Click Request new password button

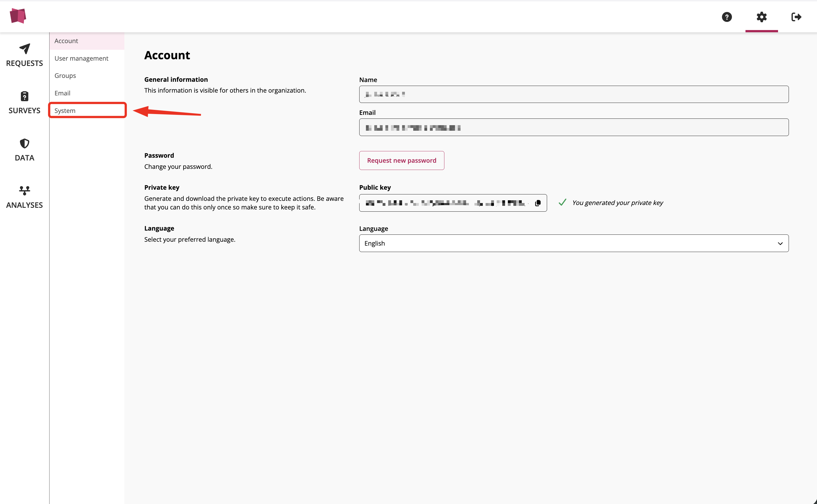[x=402, y=160]
